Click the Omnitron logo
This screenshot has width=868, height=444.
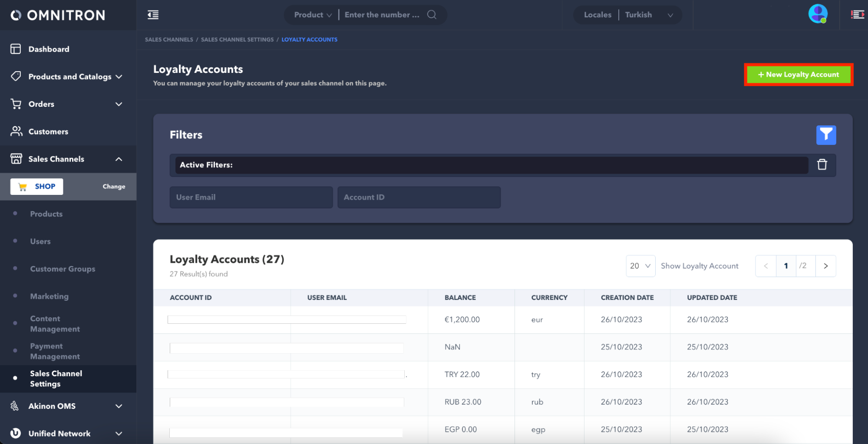tap(58, 15)
